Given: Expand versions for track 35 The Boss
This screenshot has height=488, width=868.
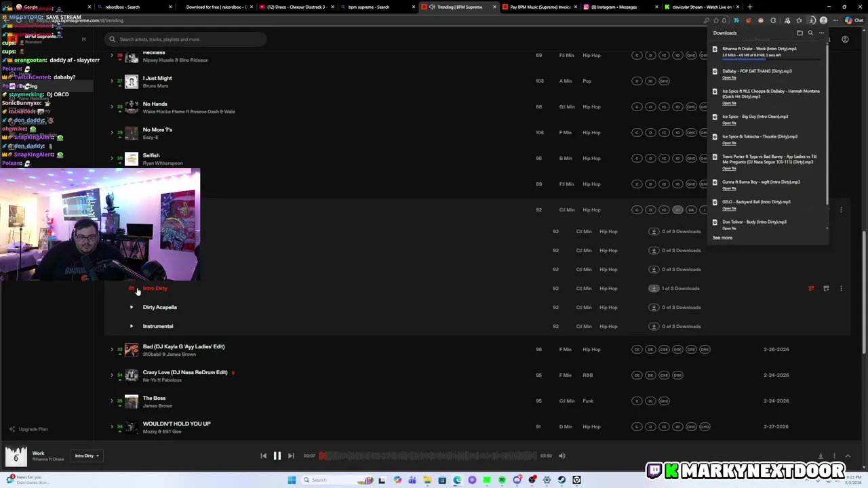Looking at the screenshot, I should [x=112, y=401].
